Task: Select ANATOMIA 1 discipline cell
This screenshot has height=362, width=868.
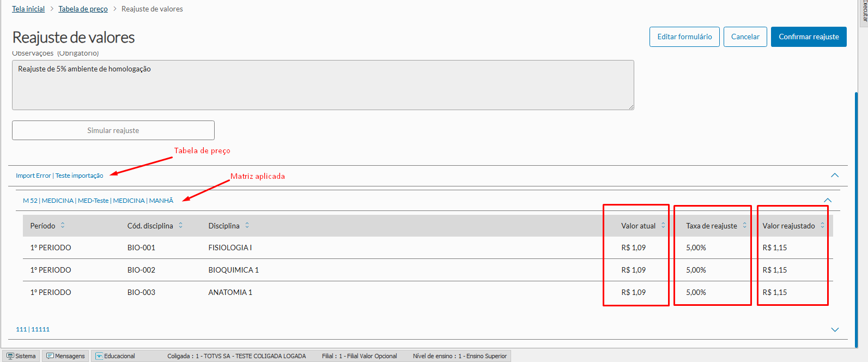Action: click(x=230, y=292)
